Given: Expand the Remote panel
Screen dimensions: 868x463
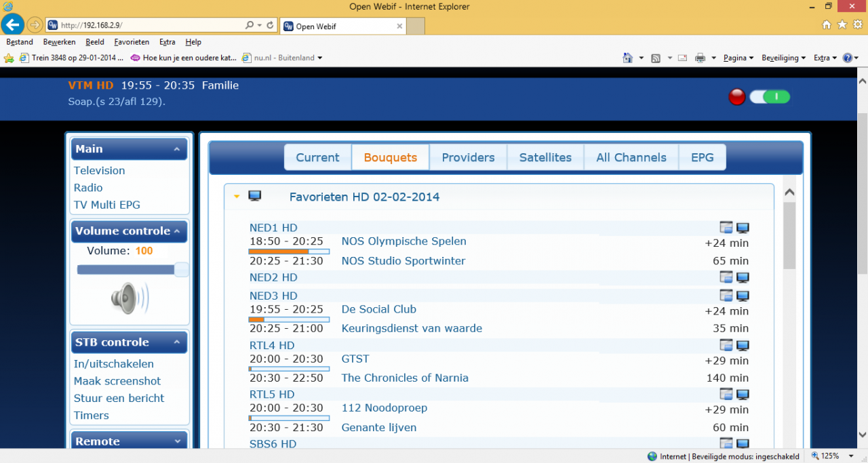Looking at the screenshot, I should [x=177, y=441].
